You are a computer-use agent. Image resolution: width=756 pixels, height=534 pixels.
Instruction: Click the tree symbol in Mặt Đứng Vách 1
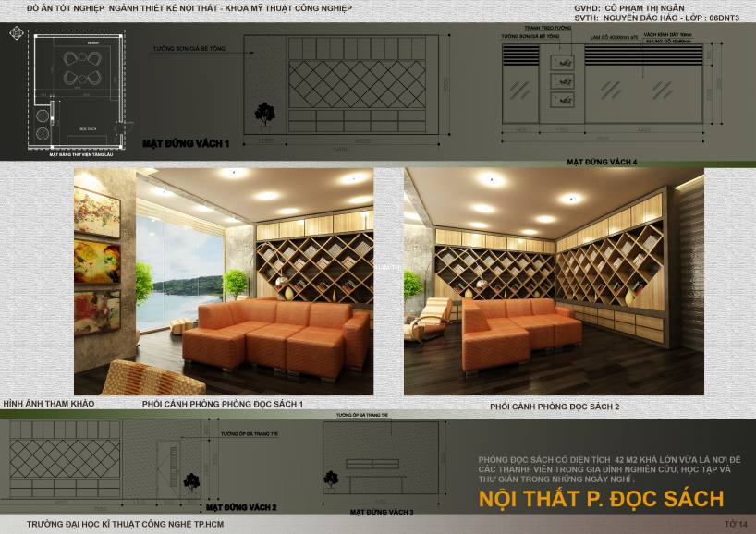tap(265, 114)
